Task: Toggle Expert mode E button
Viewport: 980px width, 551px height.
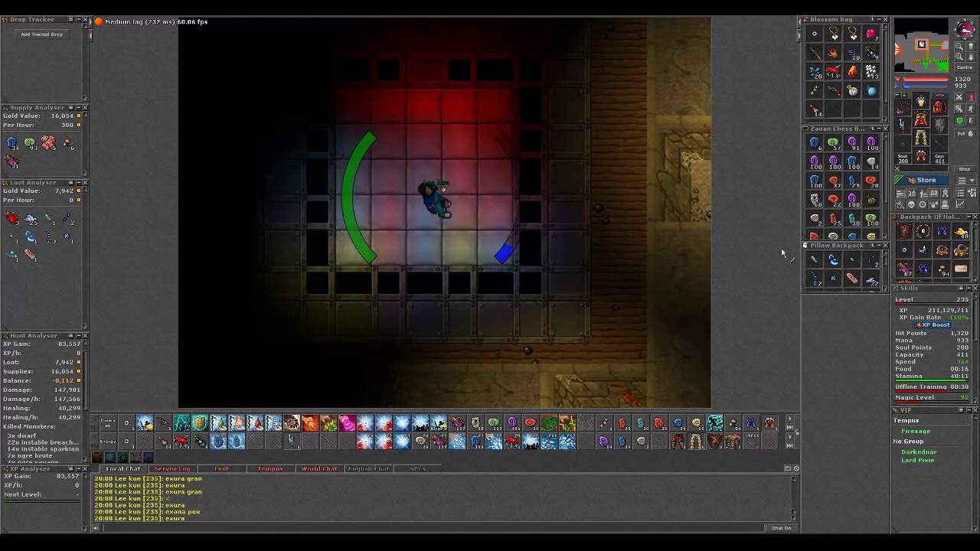Action: [971, 120]
